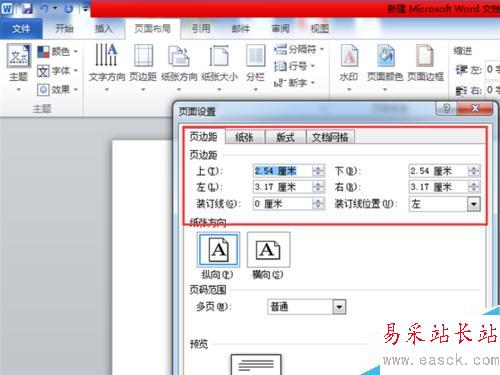Open theme 字体 fonts menu
The width and height of the screenshot is (500, 375).
pyautogui.click(x=58, y=71)
